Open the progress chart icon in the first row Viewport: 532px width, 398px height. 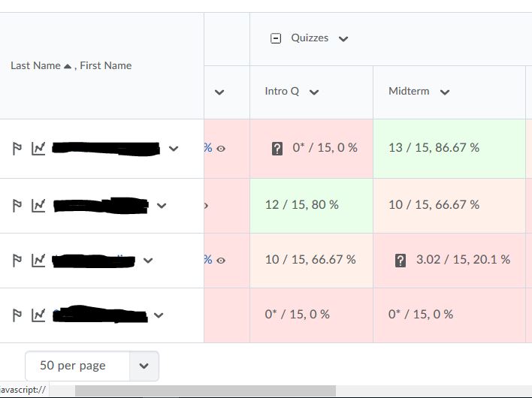coord(38,149)
